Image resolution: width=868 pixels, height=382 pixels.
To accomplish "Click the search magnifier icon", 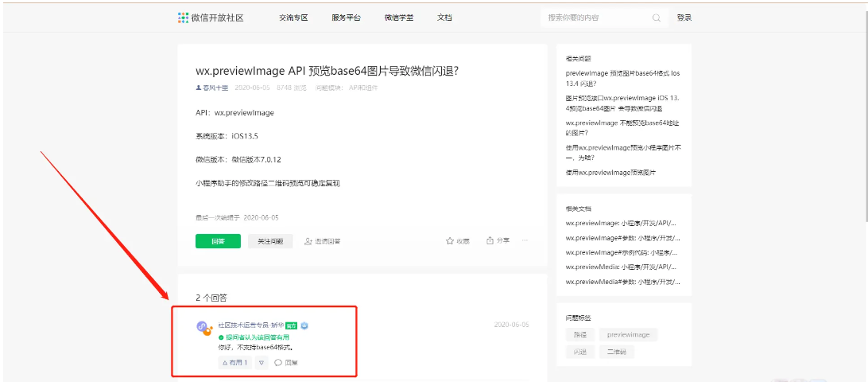I will [x=657, y=18].
